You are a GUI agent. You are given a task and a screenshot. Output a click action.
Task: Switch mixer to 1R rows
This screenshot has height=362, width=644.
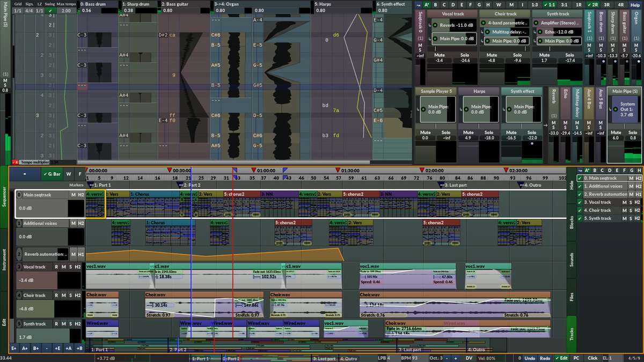pos(578,4)
